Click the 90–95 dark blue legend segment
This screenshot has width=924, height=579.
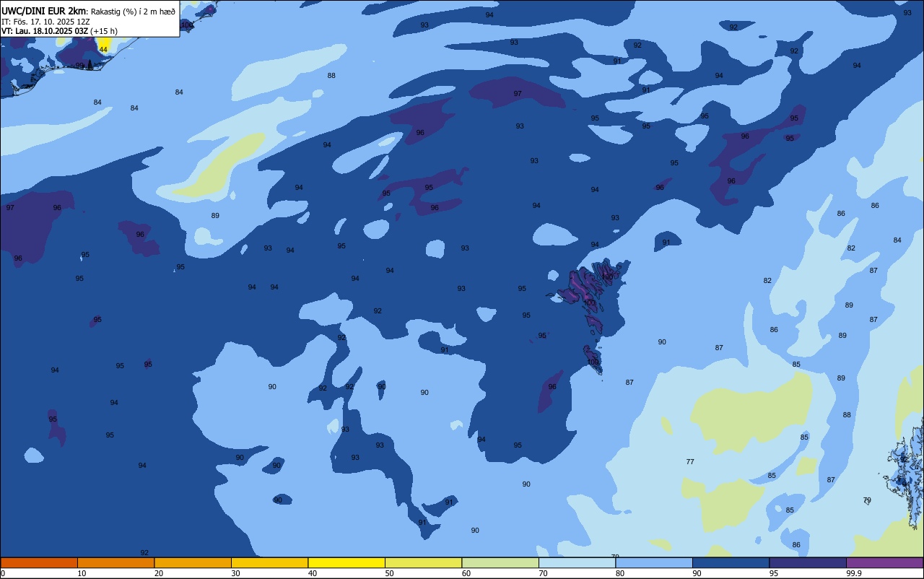point(731,562)
